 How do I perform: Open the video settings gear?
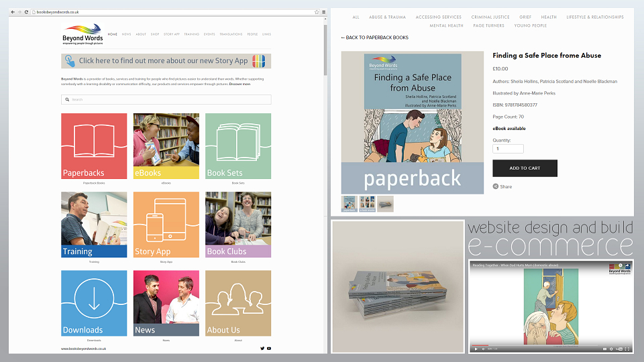pyautogui.click(x=612, y=349)
